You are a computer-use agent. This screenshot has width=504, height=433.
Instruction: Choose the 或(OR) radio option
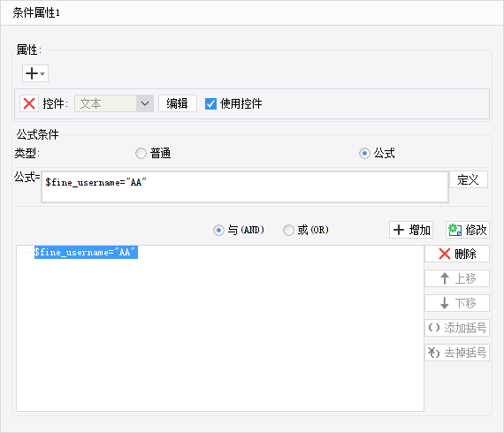(x=288, y=230)
